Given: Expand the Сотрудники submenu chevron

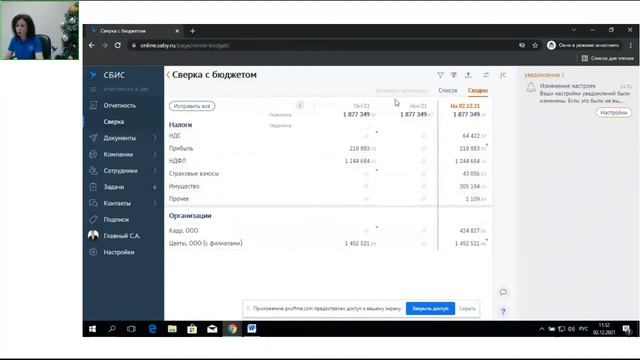Looking at the screenshot, I should tap(155, 171).
